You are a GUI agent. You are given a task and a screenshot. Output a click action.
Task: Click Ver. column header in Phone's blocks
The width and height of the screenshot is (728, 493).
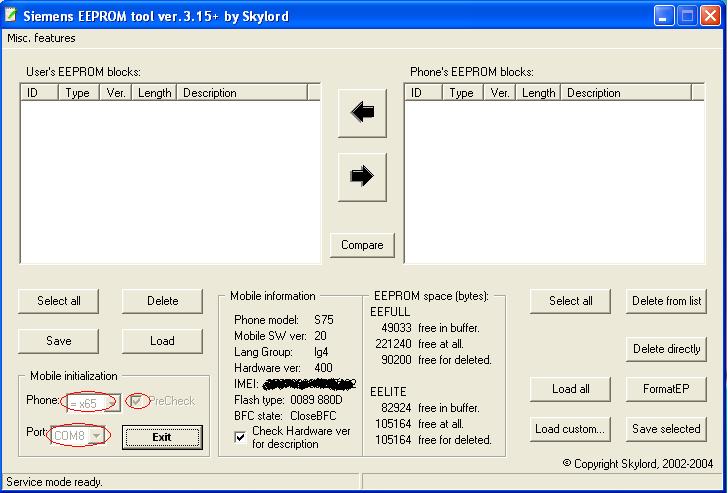pyautogui.click(x=500, y=93)
